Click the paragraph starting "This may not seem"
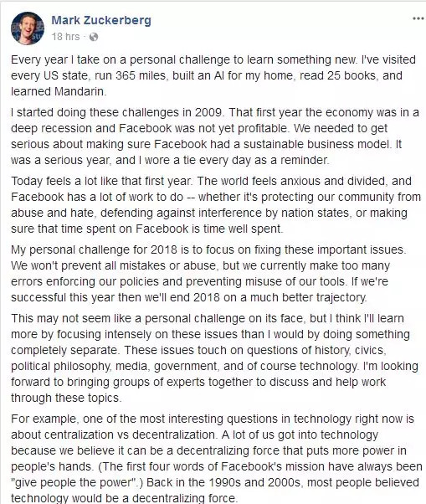The width and height of the screenshot is (426, 504). click(214, 358)
